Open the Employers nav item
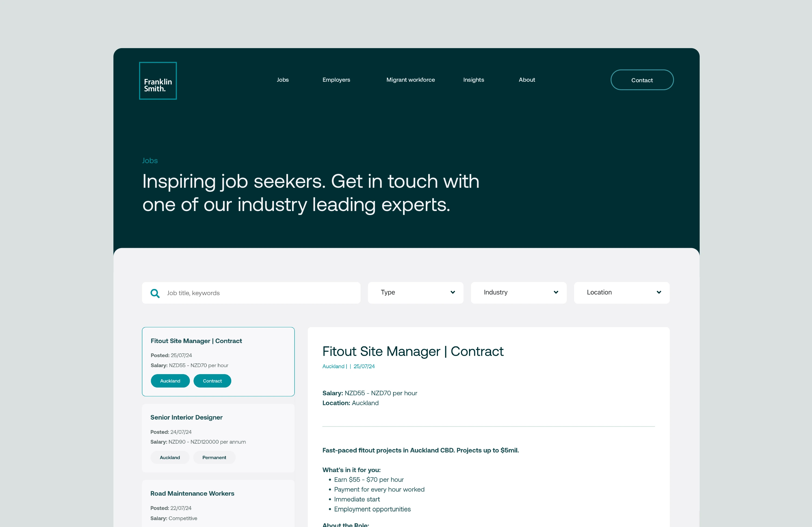 click(336, 80)
